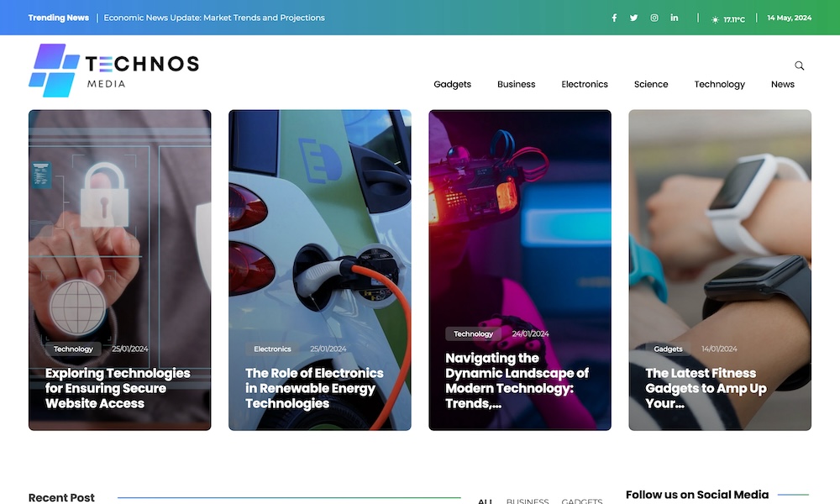Click the Electronics category tag on car card
Screen dimensions: 840x504
272,349
